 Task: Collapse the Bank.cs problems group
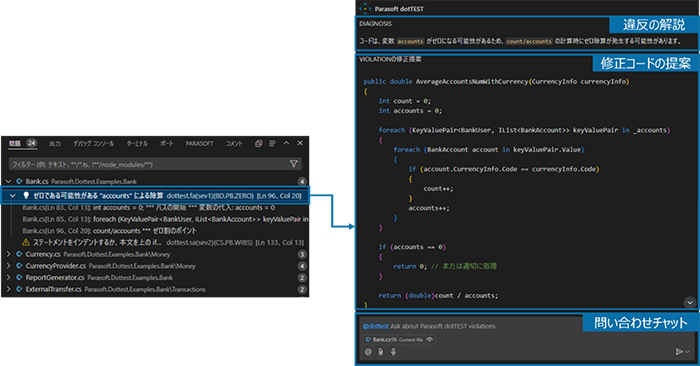click(x=8, y=181)
